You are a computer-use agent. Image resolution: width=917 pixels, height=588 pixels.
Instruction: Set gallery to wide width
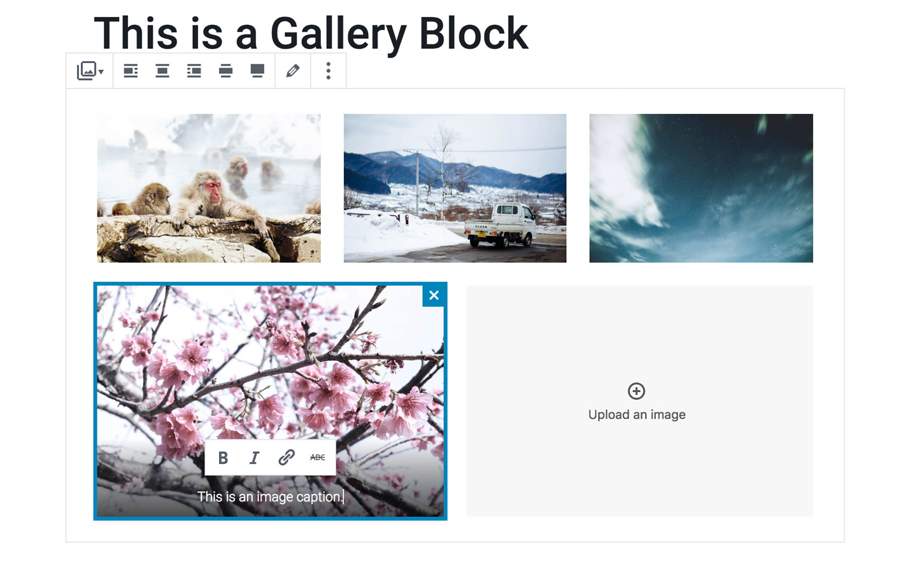[x=225, y=71]
